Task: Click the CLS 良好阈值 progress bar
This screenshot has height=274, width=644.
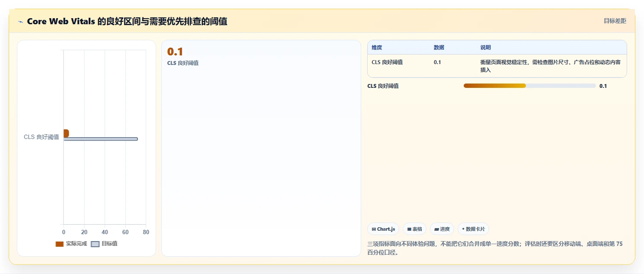Action: [x=529, y=86]
